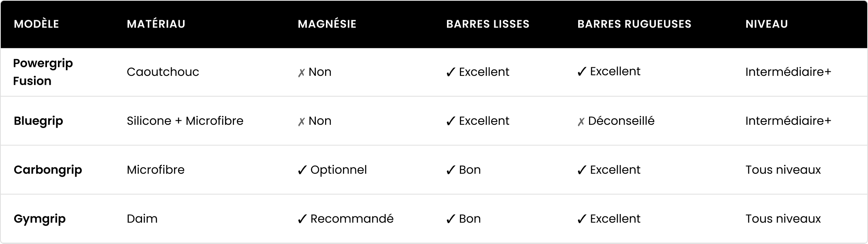The image size is (868, 244).
Task: Click the Magnésie column header
Action: click(x=327, y=24)
